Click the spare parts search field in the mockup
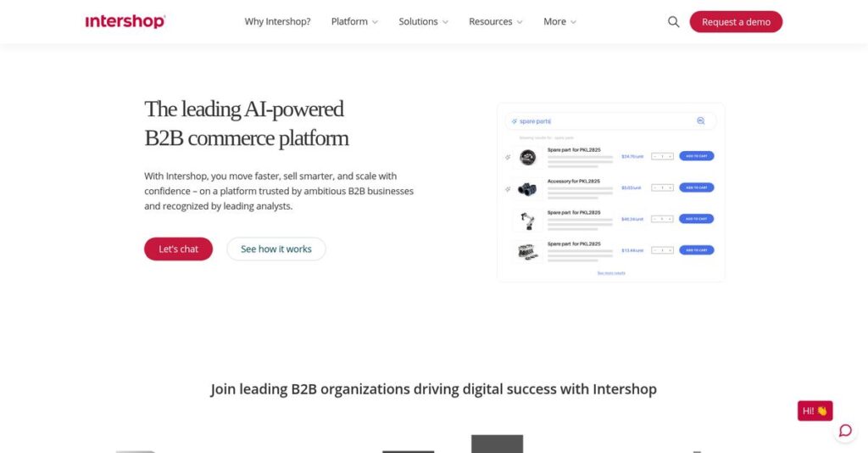 pos(610,120)
